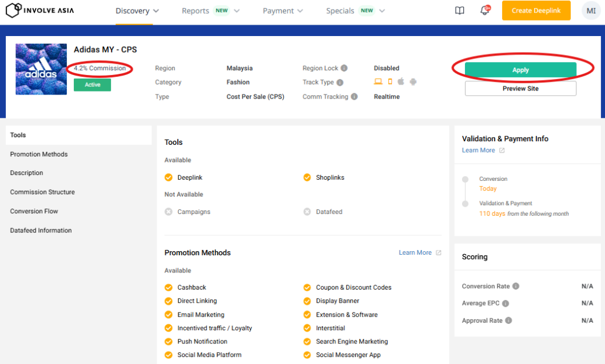Open Learn More beside Promotion Methods
605x364 pixels.
click(x=415, y=252)
